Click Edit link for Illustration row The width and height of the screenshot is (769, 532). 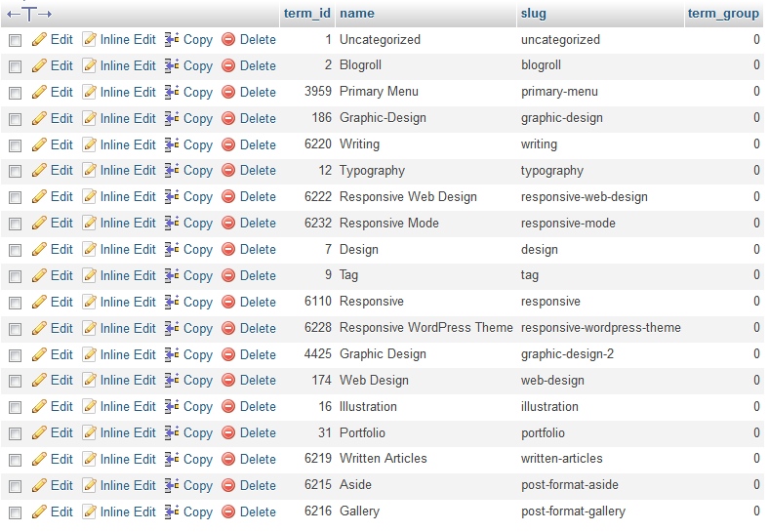tap(61, 407)
